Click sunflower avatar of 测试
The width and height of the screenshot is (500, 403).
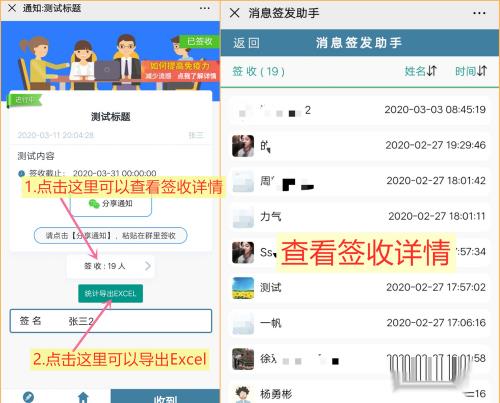coord(243,288)
